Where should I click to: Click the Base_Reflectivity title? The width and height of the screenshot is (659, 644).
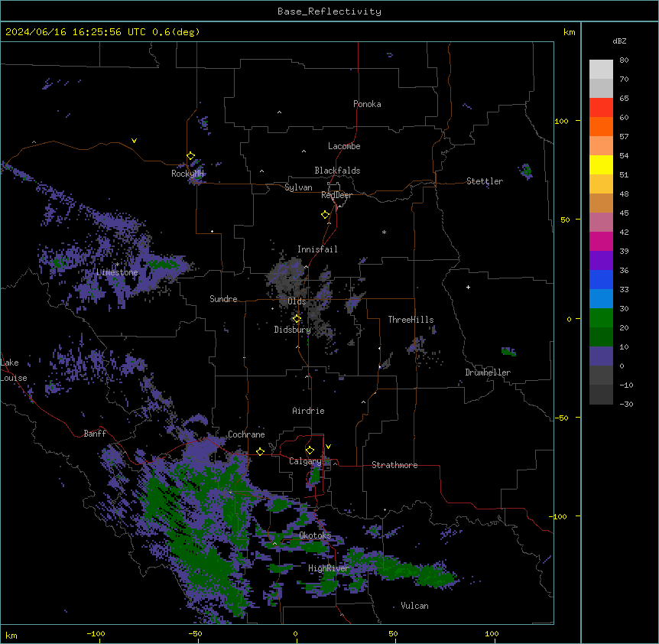coord(329,11)
